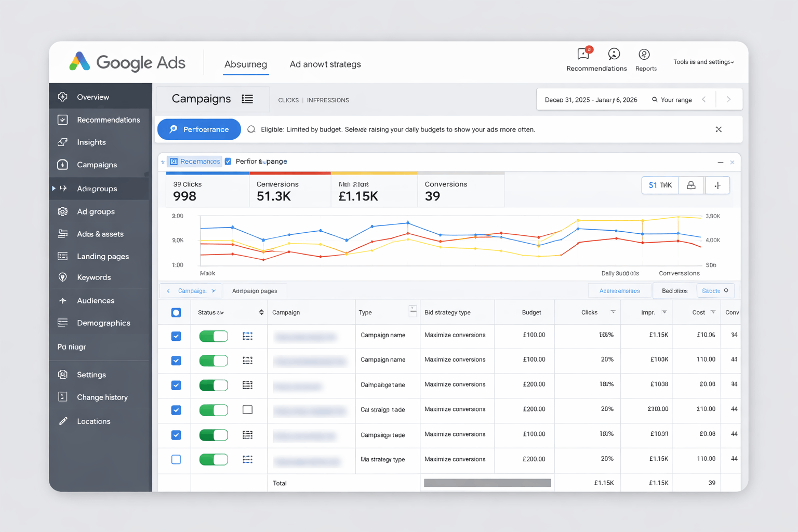
Task: Expand the Impr. column sort dropdown
Action: coord(665,312)
